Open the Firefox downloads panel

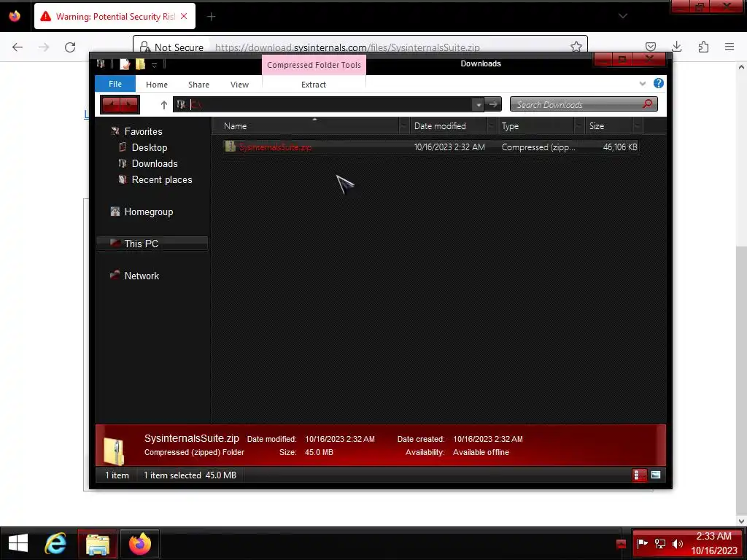(676, 47)
